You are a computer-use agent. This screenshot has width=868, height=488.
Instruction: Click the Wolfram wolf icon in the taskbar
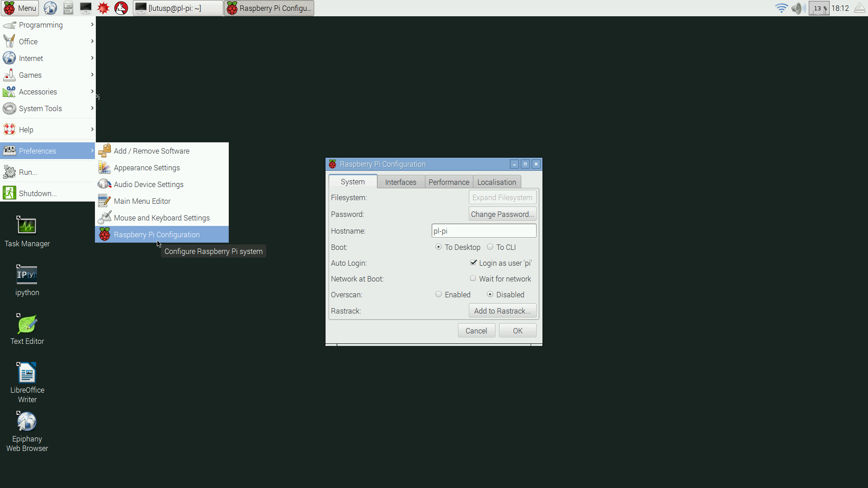121,8
